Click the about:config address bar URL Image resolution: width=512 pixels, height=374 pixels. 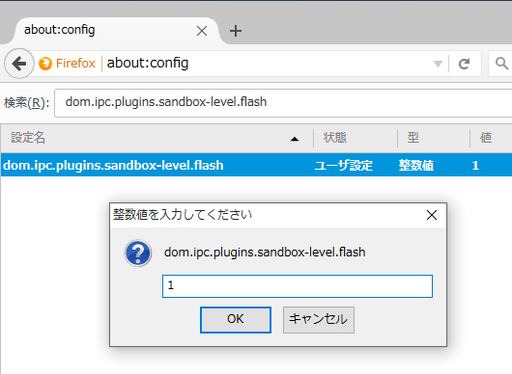(148, 63)
